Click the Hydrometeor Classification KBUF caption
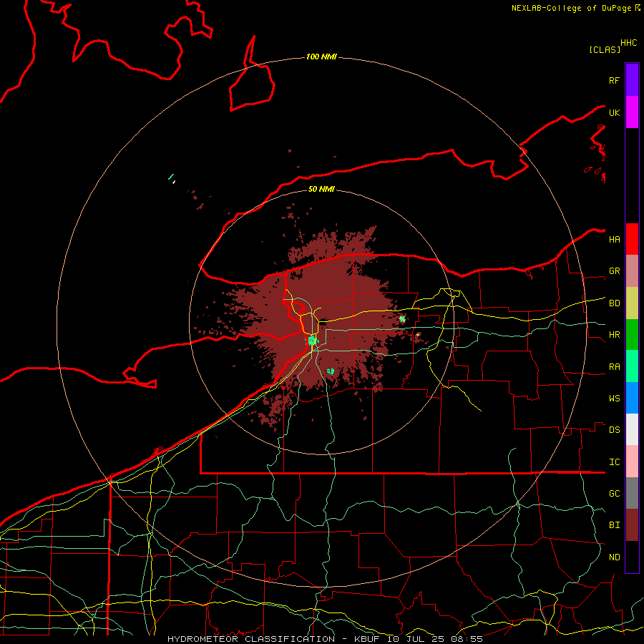The width and height of the screenshot is (644, 644). pyautogui.click(x=325, y=639)
